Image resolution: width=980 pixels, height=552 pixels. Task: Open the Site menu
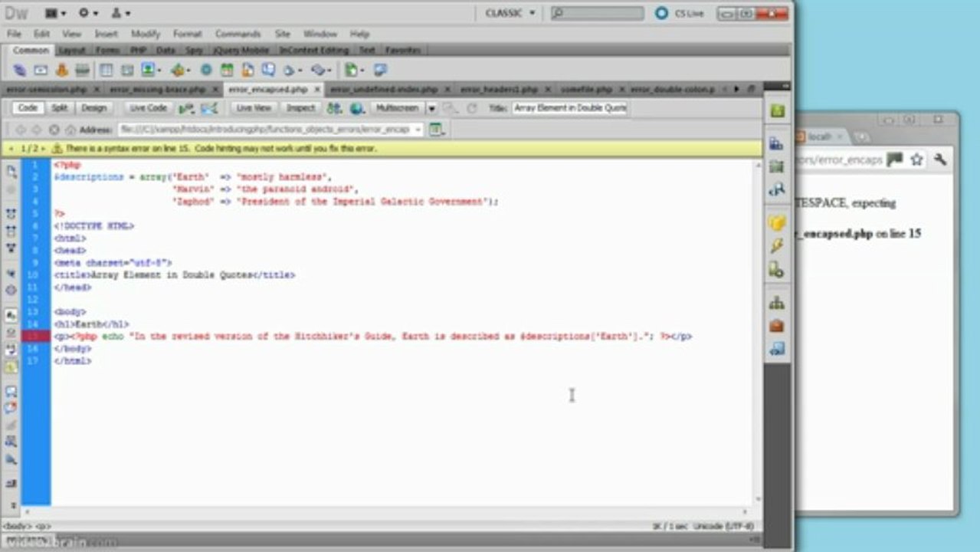283,34
